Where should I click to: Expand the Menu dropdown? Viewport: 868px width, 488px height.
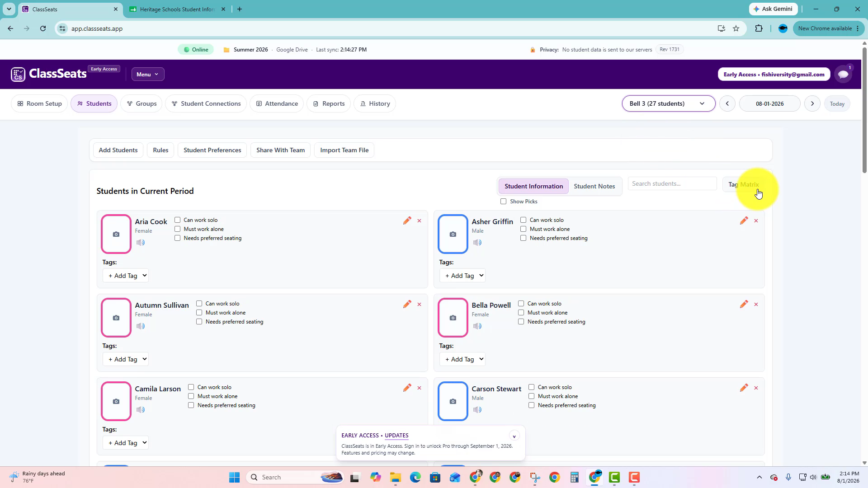[147, 74]
